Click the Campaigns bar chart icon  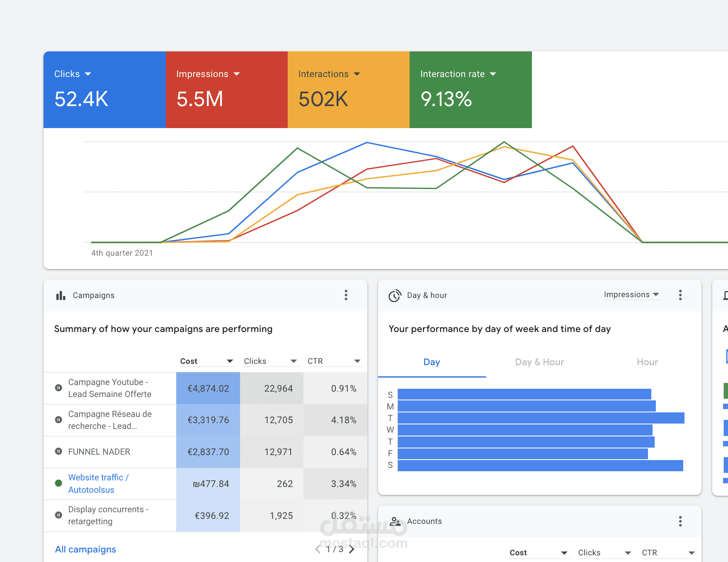coord(61,295)
